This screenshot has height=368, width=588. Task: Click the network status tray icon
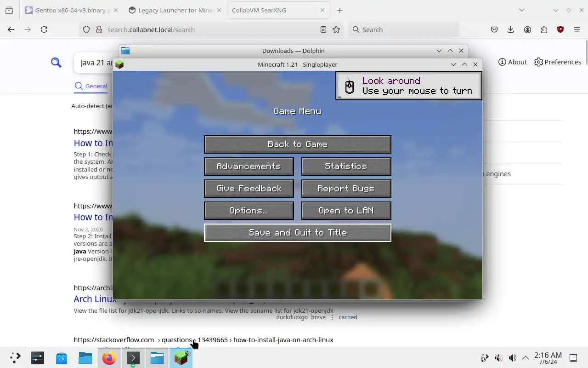click(484, 358)
